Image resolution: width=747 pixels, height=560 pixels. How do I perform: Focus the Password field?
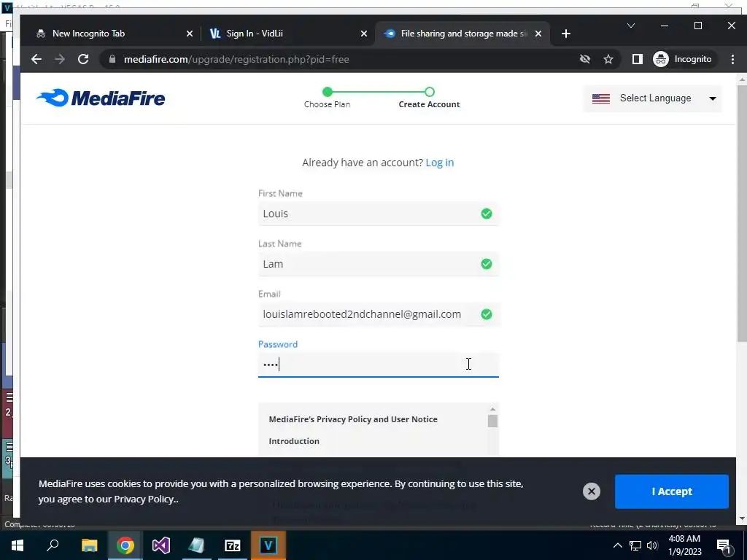click(379, 365)
